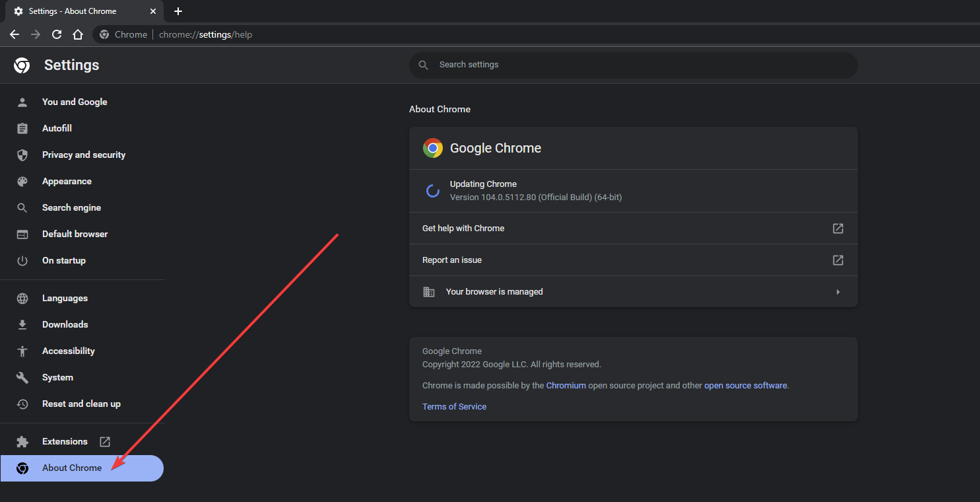Open You and Google settings
Screen dimensions: 980x502
pos(75,102)
